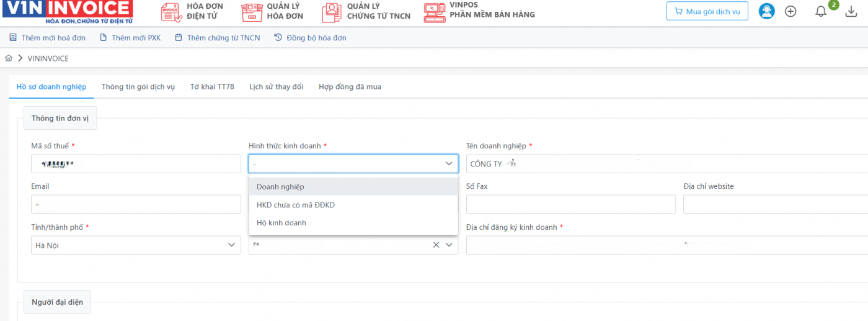Open the user account avatar
The image size is (868, 321).
pyautogui.click(x=767, y=11)
